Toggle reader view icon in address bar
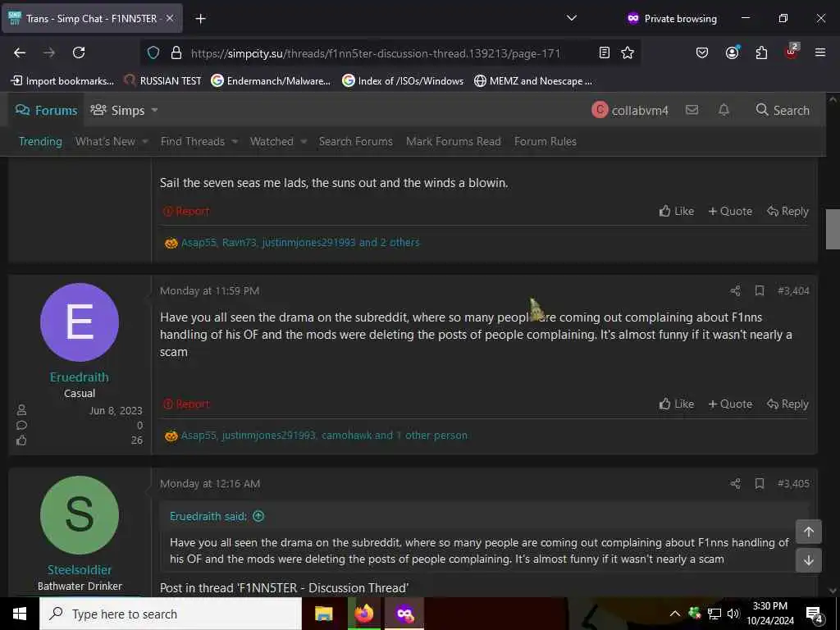The image size is (840, 630). pos(605,52)
